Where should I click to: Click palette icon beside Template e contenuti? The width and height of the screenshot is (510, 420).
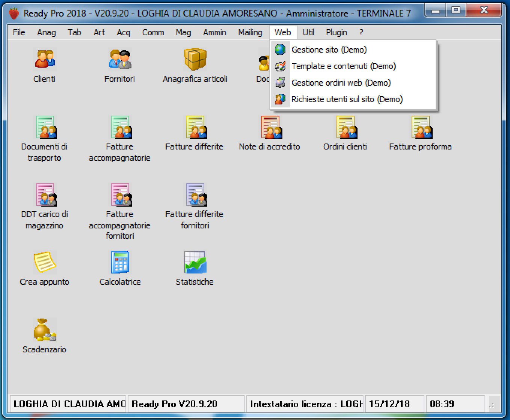pyautogui.click(x=280, y=66)
